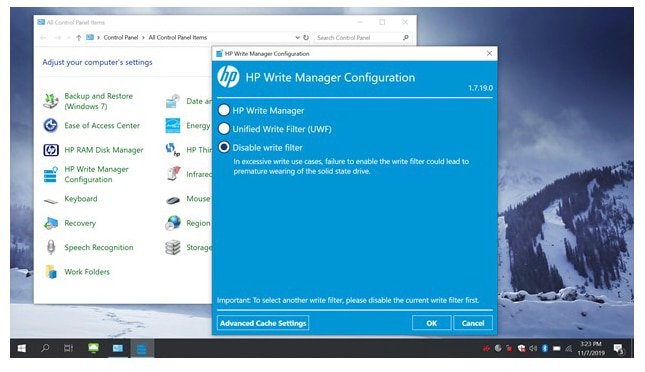Open the Action Center notifications icon
The height and width of the screenshot is (372, 645).
pos(618,349)
